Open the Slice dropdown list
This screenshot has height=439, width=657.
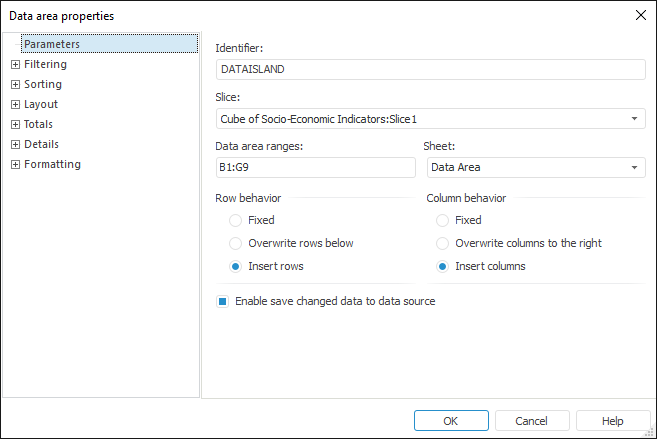(x=635, y=119)
